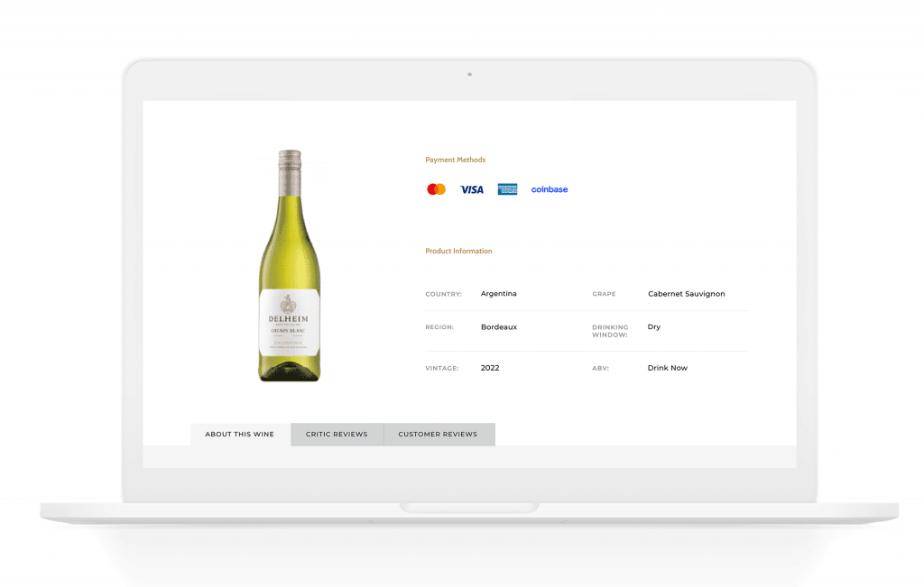Screen dimensions: 924x587
Task: Switch to the Customer Reviews tab
Action: point(438,434)
